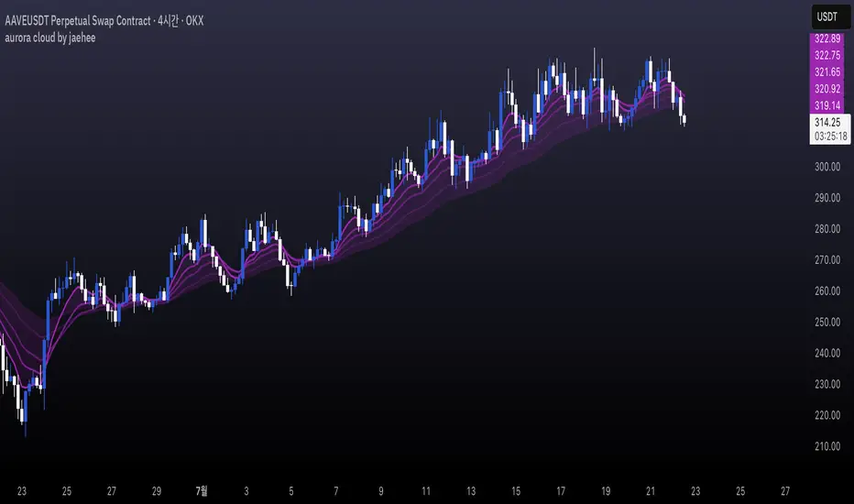
Task: Click the 320.92 indicator price label
Action: (827, 89)
